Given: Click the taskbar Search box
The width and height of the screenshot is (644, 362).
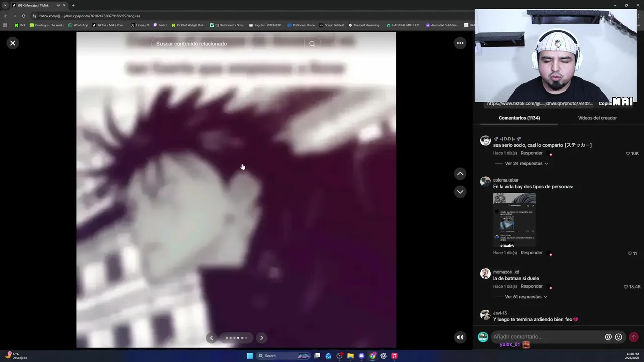Looking at the screenshot, I should tap(284, 356).
